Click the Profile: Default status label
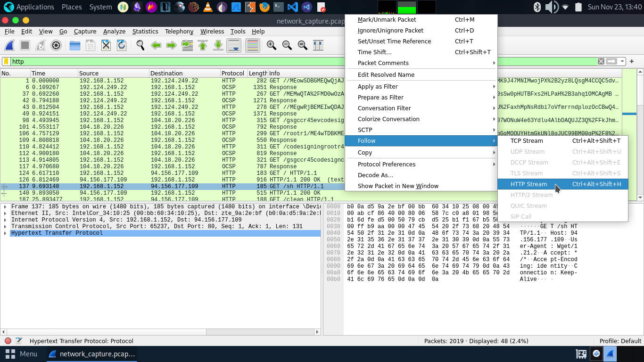The height and width of the screenshot is (362, 644). 620,341
